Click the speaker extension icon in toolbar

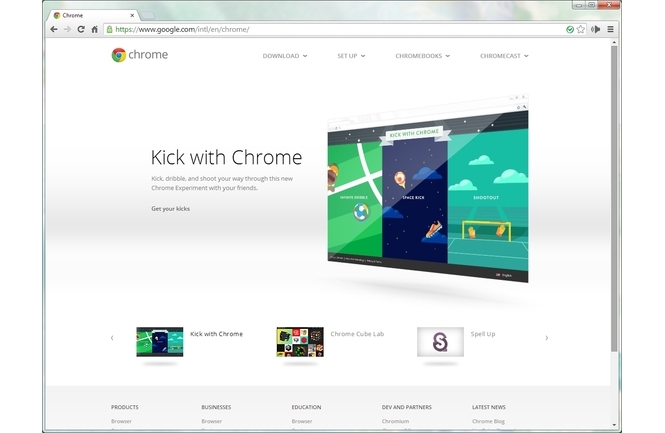point(595,29)
